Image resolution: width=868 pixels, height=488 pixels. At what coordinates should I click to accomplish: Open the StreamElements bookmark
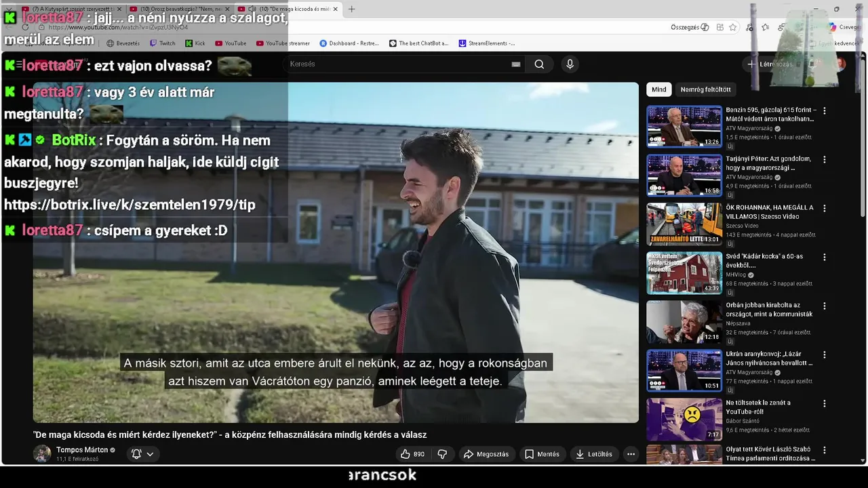coord(486,43)
